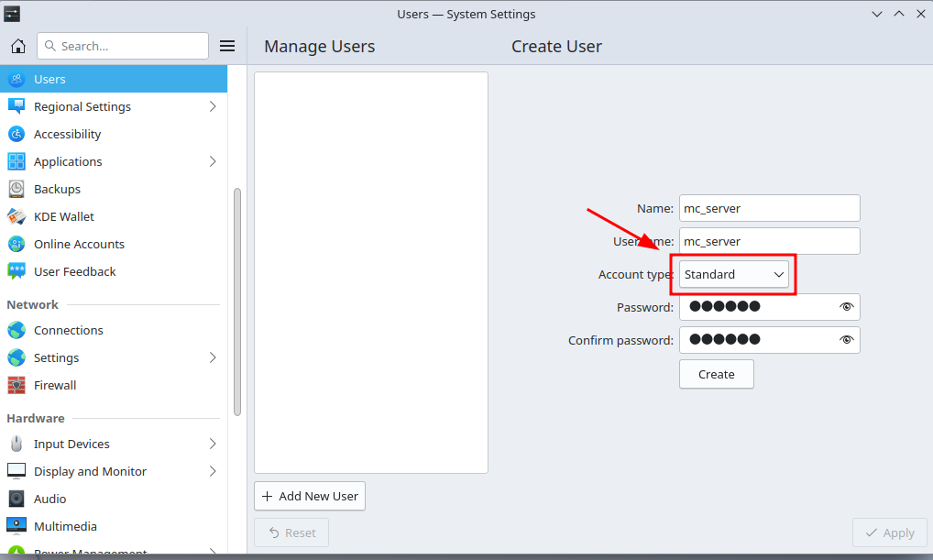Image resolution: width=933 pixels, height=560 pixels.
Task: Click the Add New User button
Action: click(x=310, y=496)
